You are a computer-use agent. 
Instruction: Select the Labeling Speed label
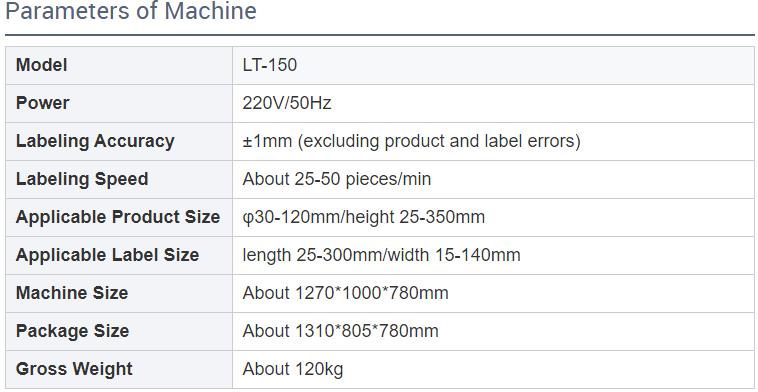pyautogui.click(x=82, y=179)
